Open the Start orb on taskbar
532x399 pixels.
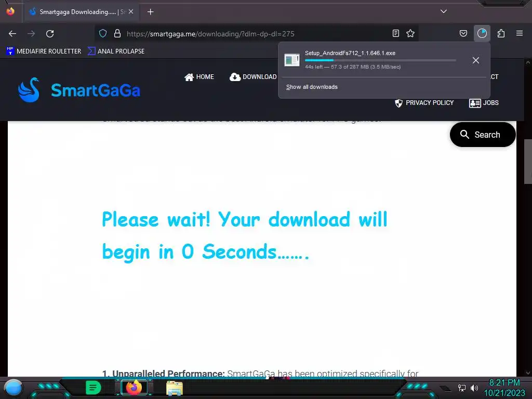click(x=14, y=388)
